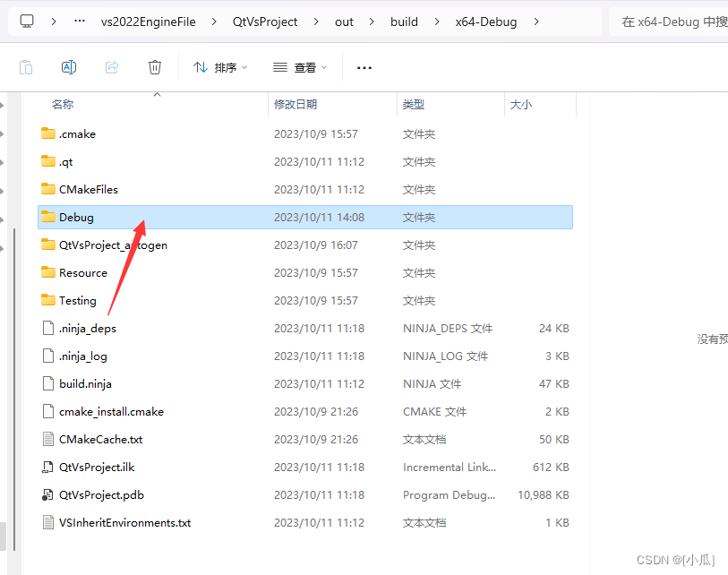Navigate to vs2022EngineFile in breadcrumb
This screenshot has width=728, height=575.
click(x=149, y=21)
